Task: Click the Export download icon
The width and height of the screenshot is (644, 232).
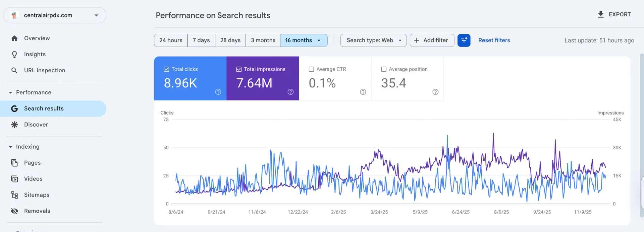Action: point(601,14)
